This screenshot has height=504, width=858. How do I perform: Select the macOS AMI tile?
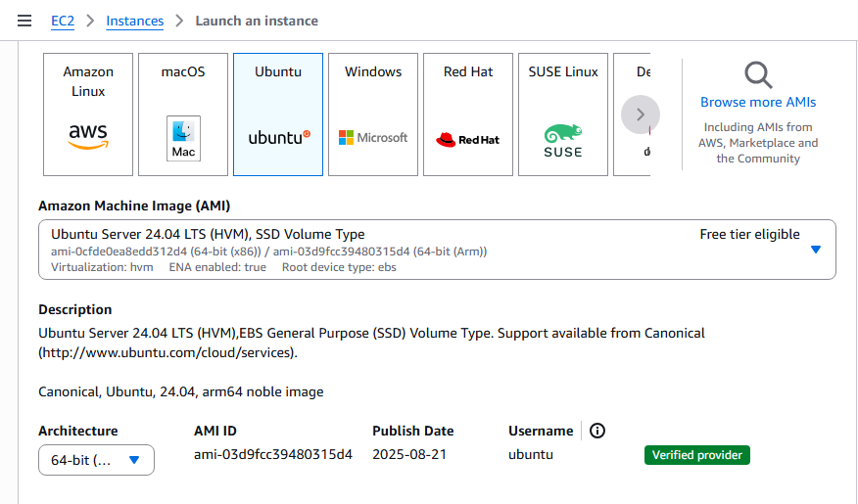tap(183, 115)
